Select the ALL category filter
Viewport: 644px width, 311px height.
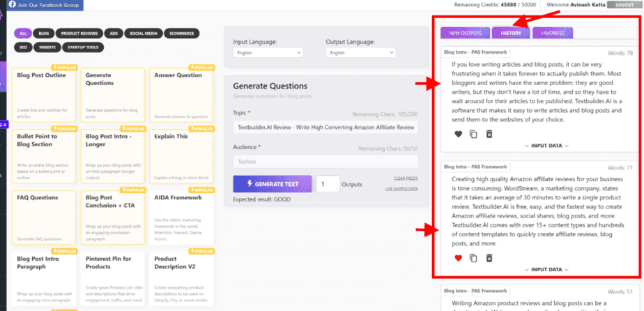pyautogui.click(x=22, y=33)
